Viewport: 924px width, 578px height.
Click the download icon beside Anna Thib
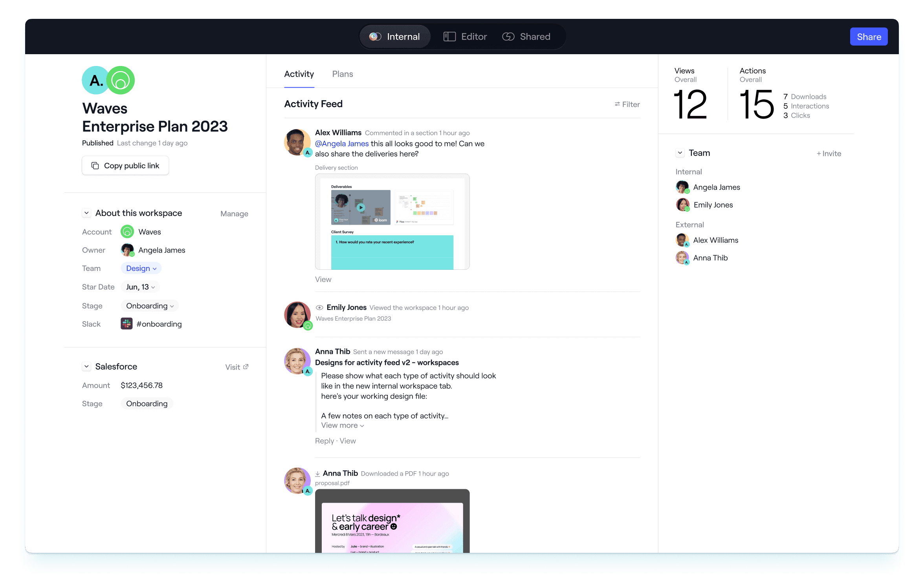317,474
